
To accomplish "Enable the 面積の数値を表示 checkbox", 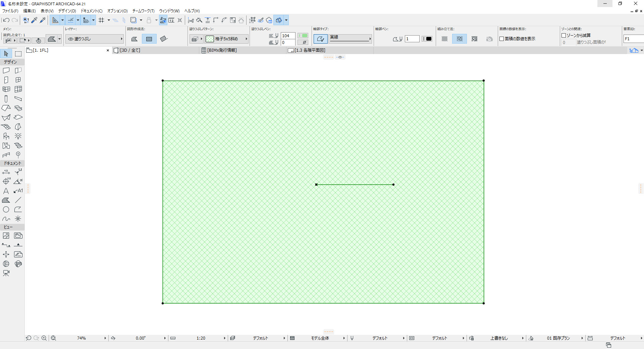I will 502,39.
